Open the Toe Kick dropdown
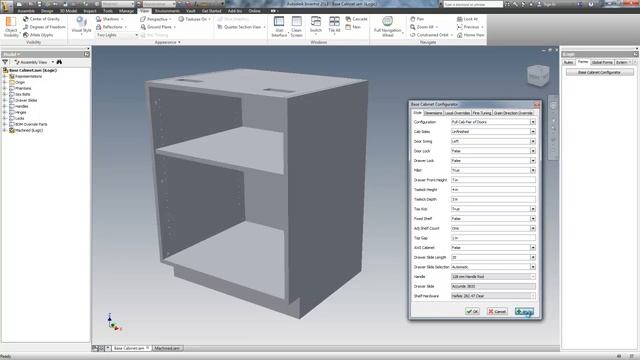The height and width of the screenshot is (360, 640). (533, 209)
